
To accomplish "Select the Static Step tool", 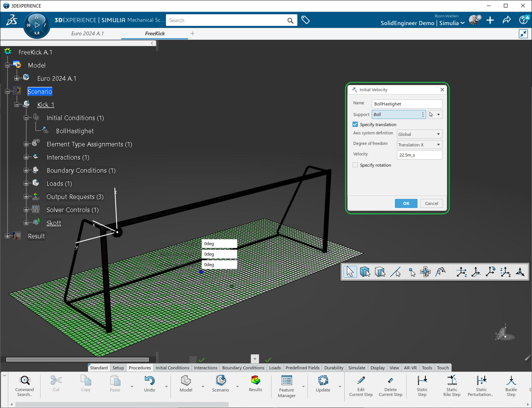I will tap(422, 381).
